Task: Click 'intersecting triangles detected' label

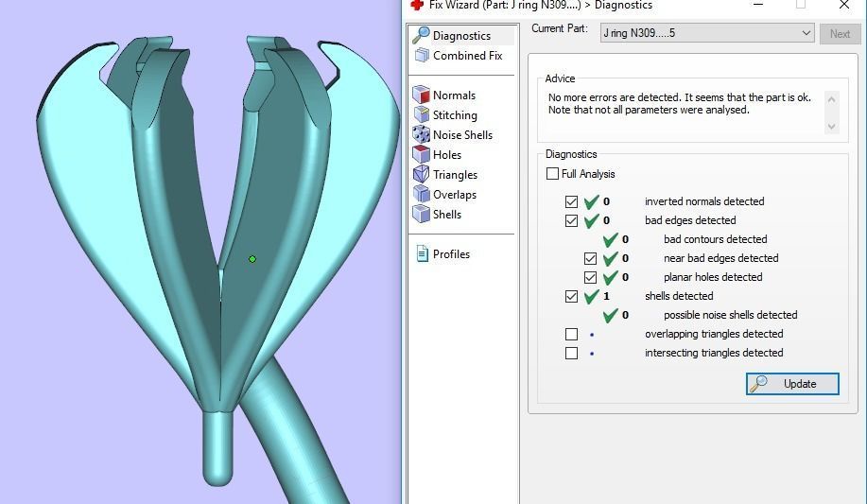Action: pyautogui.click(x=714, y=353)
